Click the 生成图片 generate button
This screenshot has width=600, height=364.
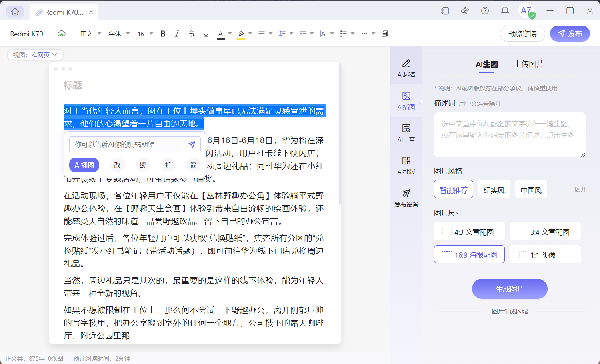(510, 289)
